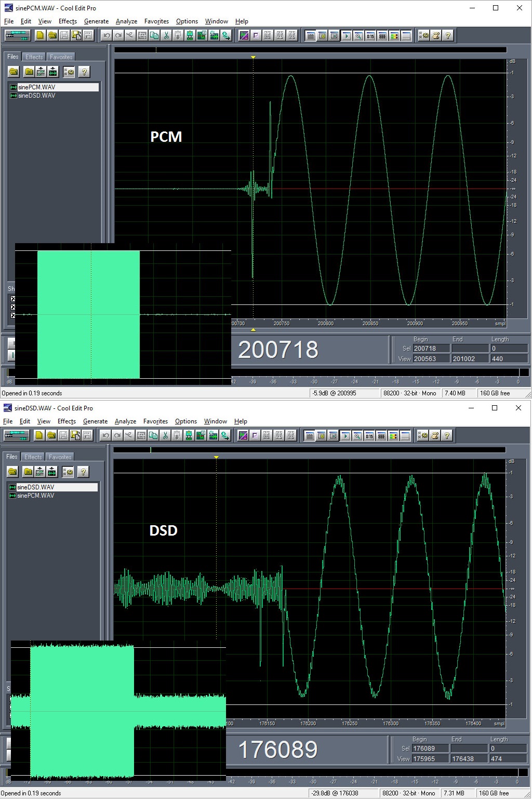This screenshot has width=532, height=799.
Task: Open the Analyze menu
Action: point(126,21)
